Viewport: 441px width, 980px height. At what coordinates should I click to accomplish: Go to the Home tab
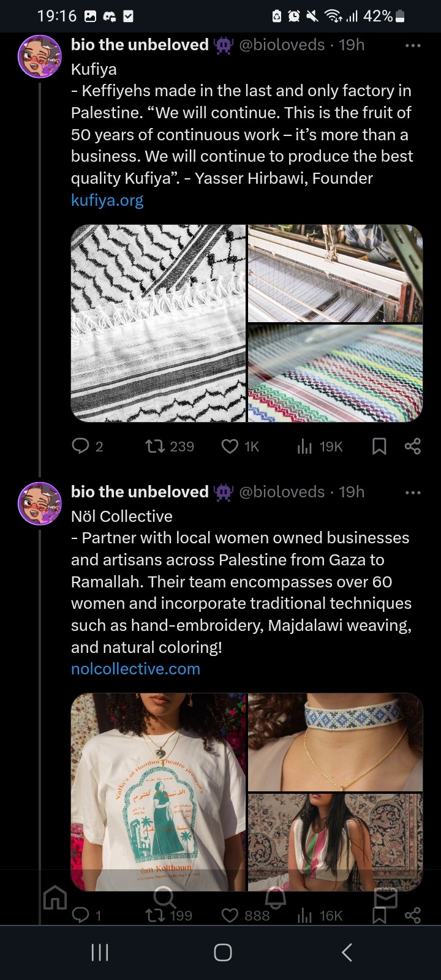click(55, 899)
